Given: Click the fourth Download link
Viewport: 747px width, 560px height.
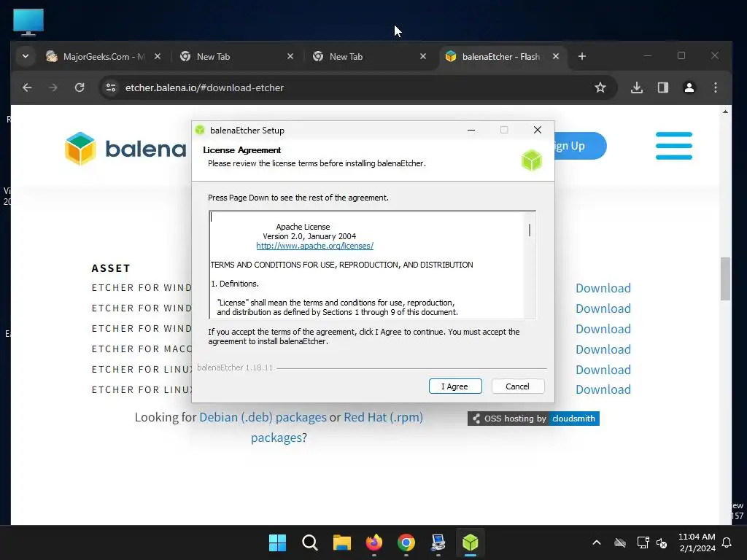Looking at the screenshot, I should coord(603,349).
